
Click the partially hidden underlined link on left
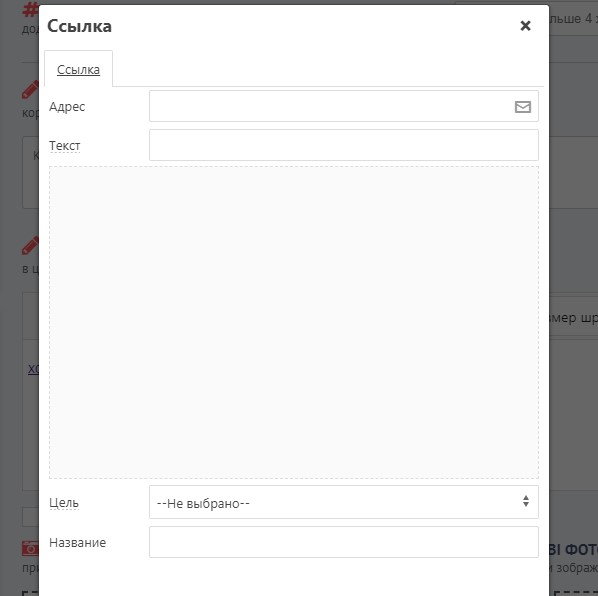33,369
